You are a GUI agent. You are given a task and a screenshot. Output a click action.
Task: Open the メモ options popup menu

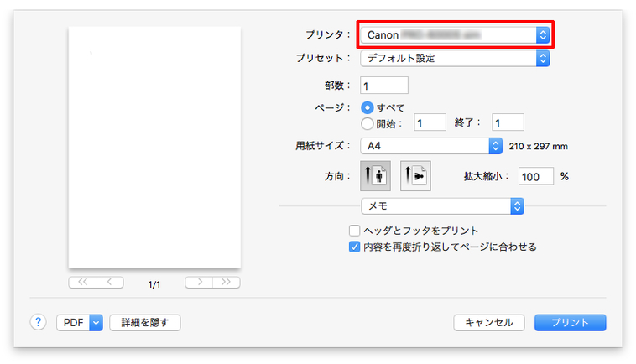click(442, 205)
